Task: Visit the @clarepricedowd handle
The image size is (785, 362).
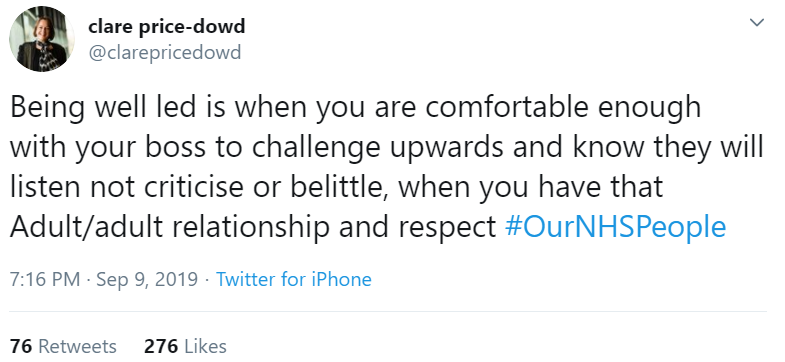Action: pos(165,52)
